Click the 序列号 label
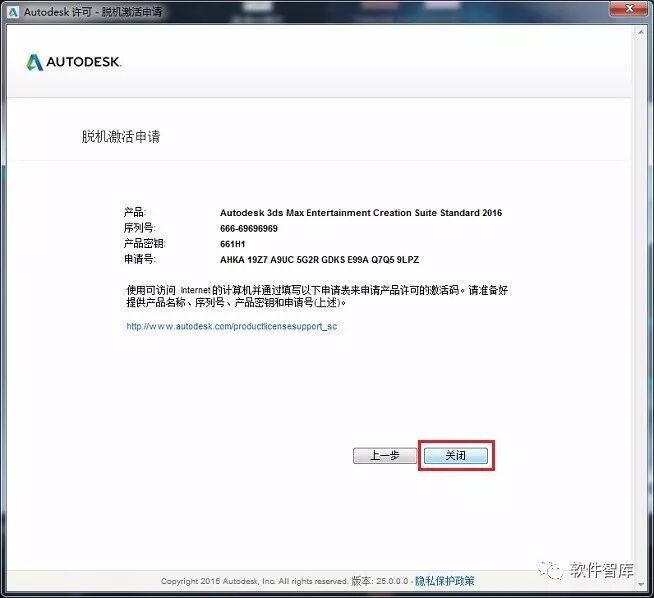This screenshot has width=654, height=598. click(x=139, y=228)
